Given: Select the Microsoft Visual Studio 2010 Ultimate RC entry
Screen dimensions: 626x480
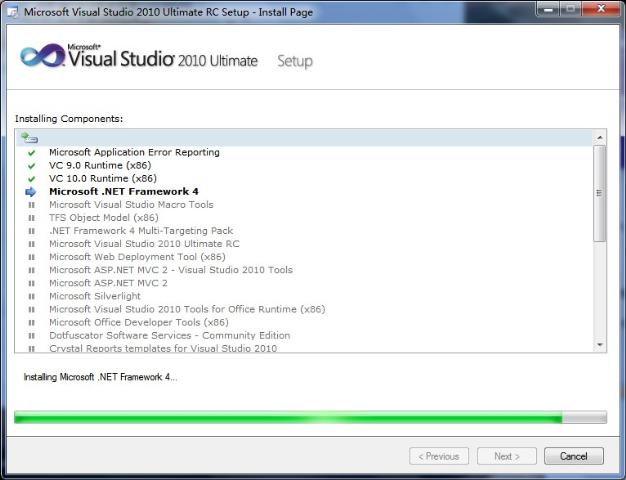Looking at the screenshot, I should coord(145,244).
